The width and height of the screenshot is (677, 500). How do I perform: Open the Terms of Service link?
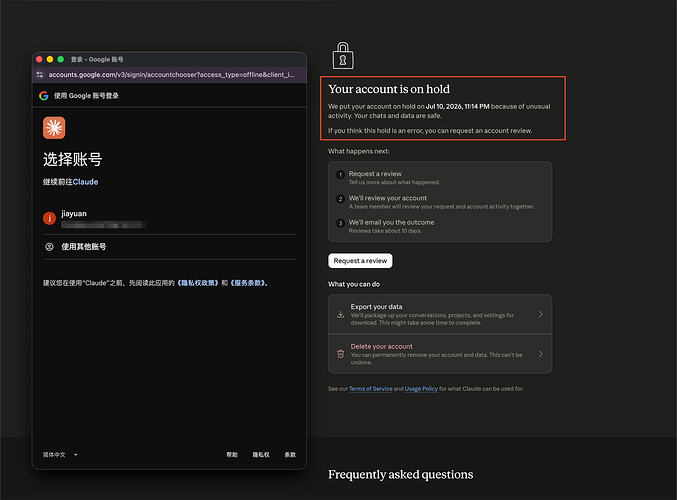tap(370, 389)
